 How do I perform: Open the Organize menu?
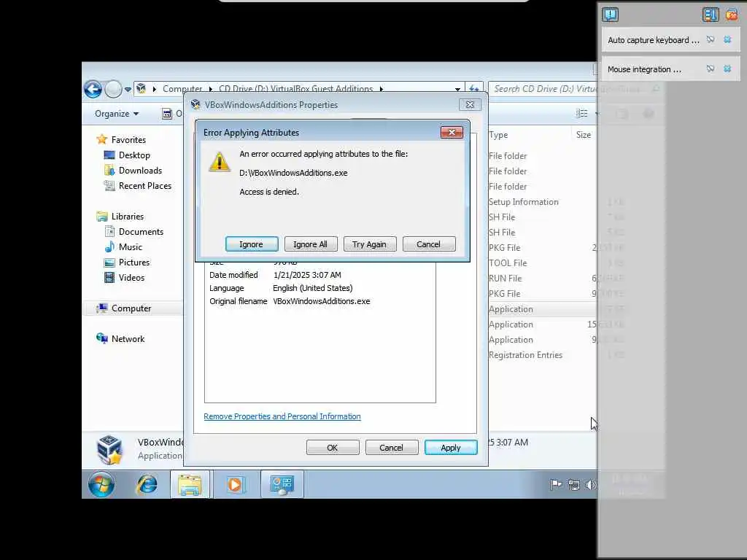[x=117, y=113]
